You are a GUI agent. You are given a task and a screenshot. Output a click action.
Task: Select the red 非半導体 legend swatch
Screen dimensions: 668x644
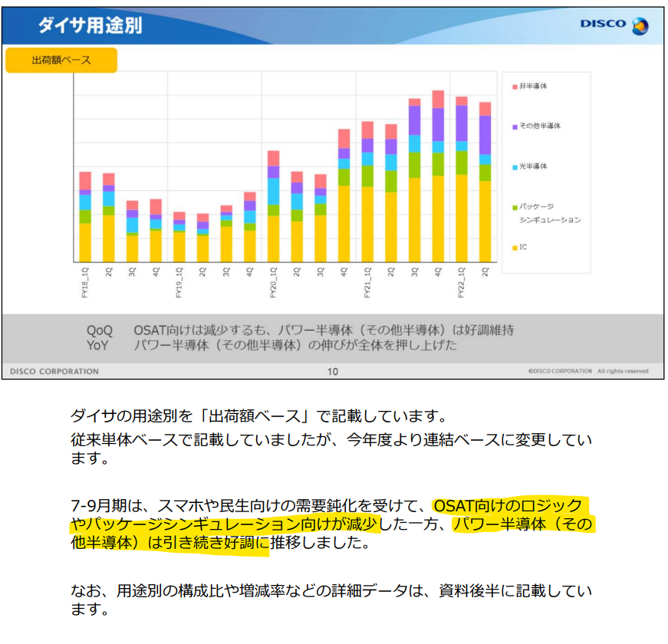[515, 87]
